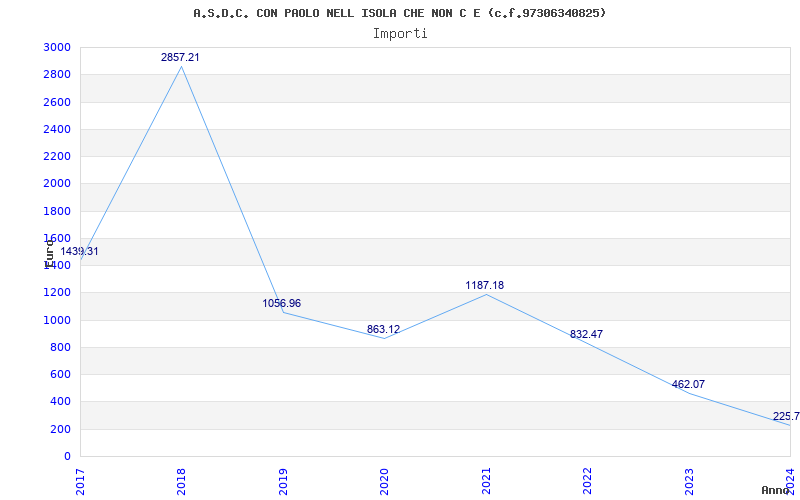800x500 pixels.
Task: Click the y-axis tick 600
Action: [x=61, y=374]
